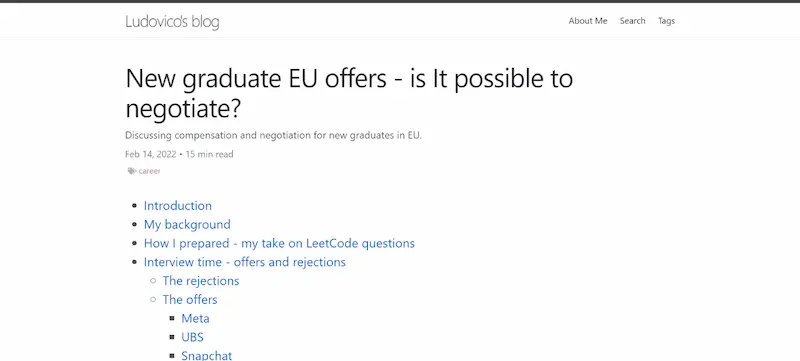This screenshot has width=800, height=361.
Task: Jump to the Introduction section
Action: point(178,206)
